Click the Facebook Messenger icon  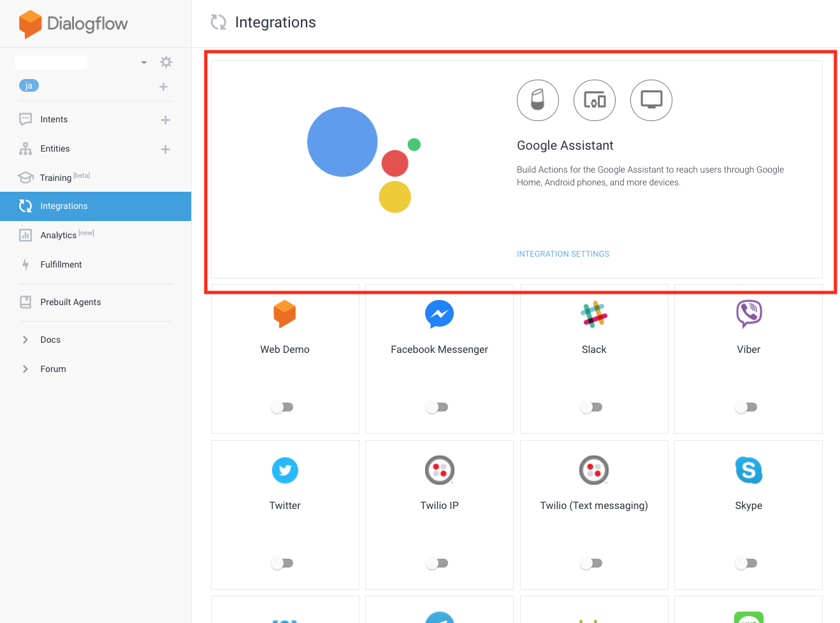439,314
